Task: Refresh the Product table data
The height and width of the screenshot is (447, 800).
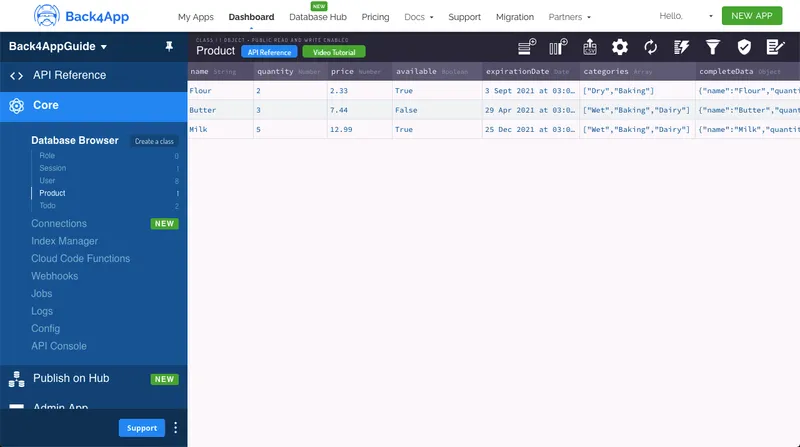Action: (x=651, y=47)
